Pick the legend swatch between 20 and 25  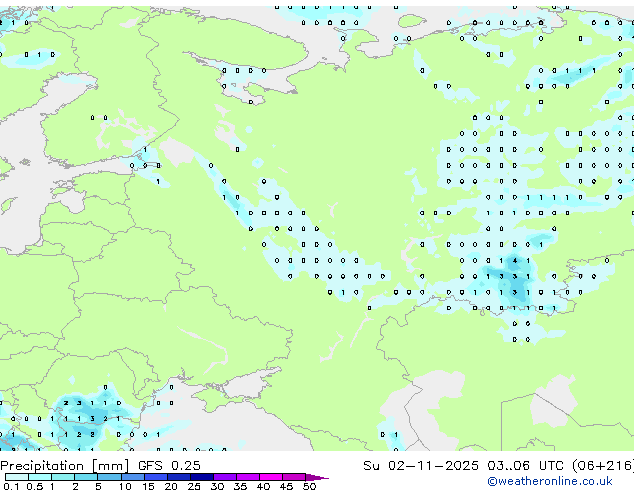click(x=178, y=477)
